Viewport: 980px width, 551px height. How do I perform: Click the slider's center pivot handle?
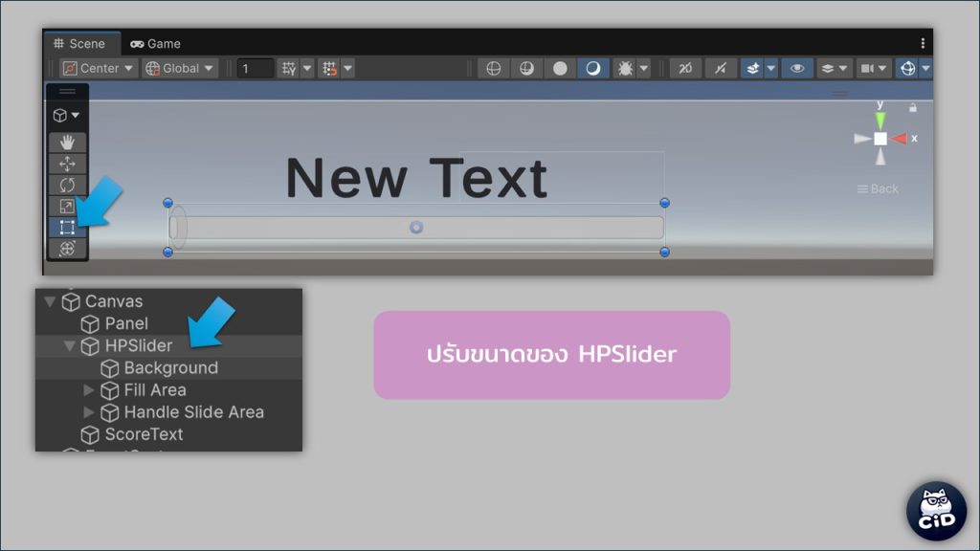coord(416,228)
